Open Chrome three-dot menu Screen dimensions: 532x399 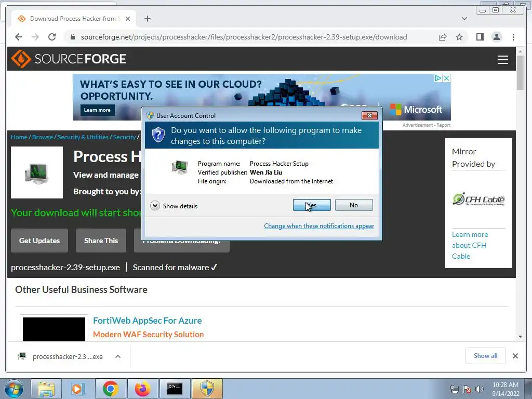click(513, 37)
